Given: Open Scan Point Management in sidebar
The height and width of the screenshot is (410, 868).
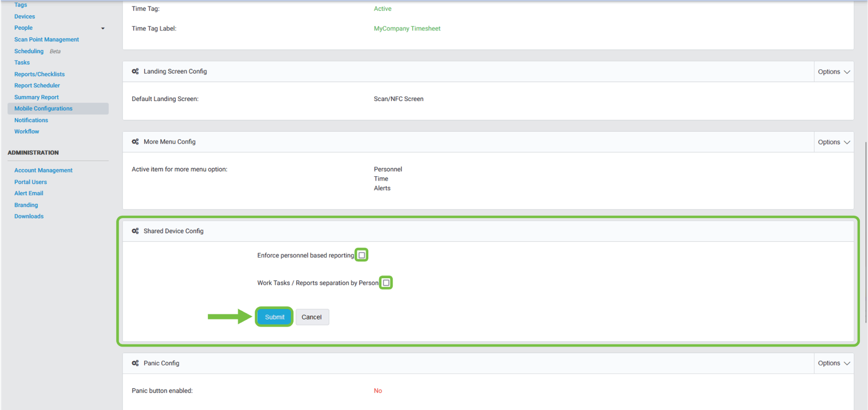Looking at the screenshot, I should click(47, 40).
